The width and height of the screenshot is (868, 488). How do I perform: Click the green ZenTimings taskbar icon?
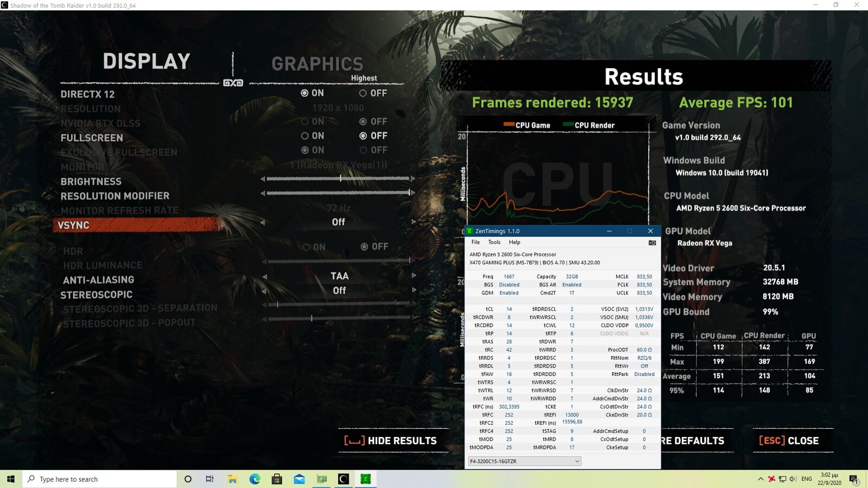[366, 479]
